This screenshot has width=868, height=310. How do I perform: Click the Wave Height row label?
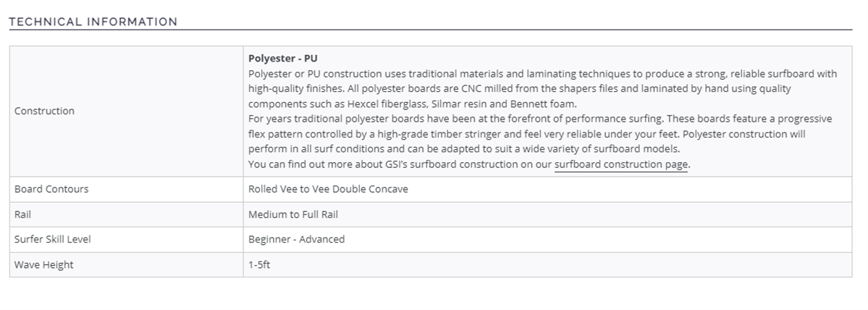(43, 264)
